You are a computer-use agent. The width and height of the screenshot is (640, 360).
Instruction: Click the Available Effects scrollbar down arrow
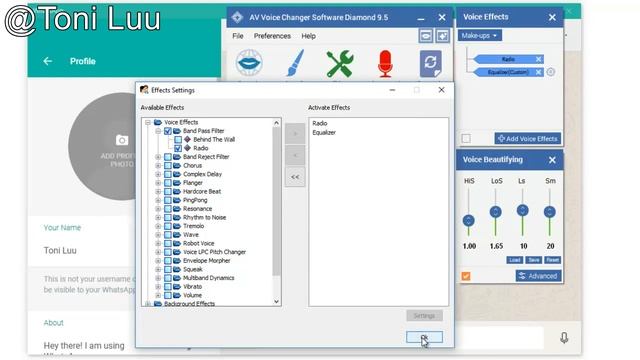(x=276, y=302)
